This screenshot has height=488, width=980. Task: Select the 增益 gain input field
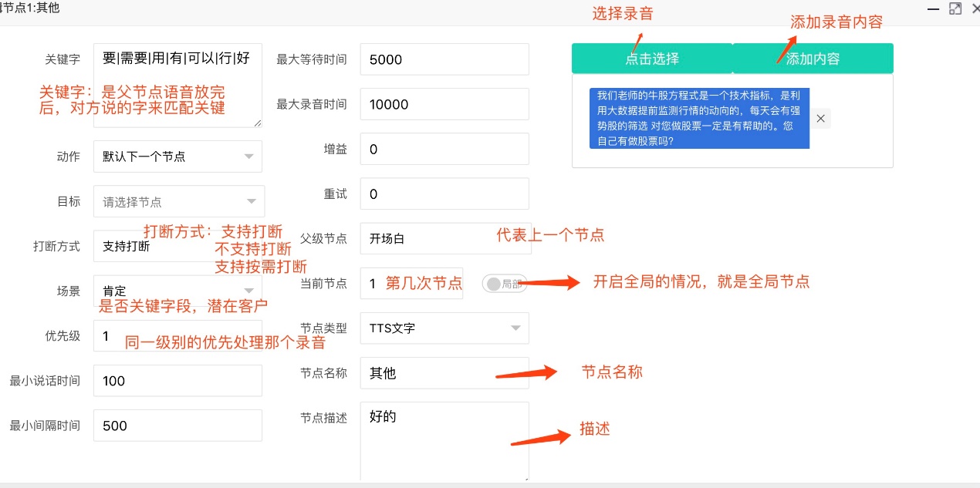444,150
